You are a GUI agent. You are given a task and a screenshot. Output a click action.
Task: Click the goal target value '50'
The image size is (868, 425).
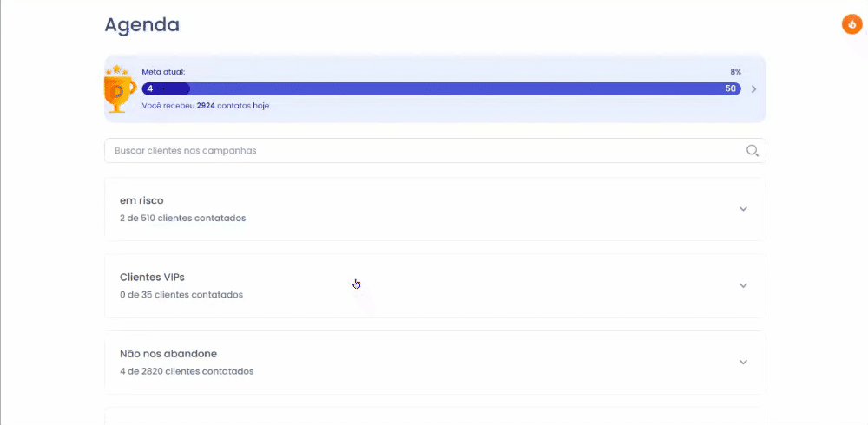coord(730,88)
